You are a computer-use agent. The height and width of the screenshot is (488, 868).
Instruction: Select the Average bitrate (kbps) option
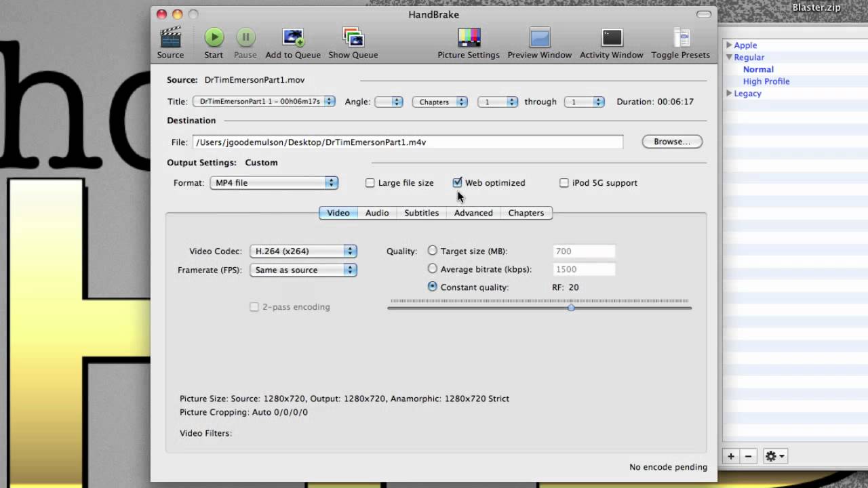coord(433,268)
